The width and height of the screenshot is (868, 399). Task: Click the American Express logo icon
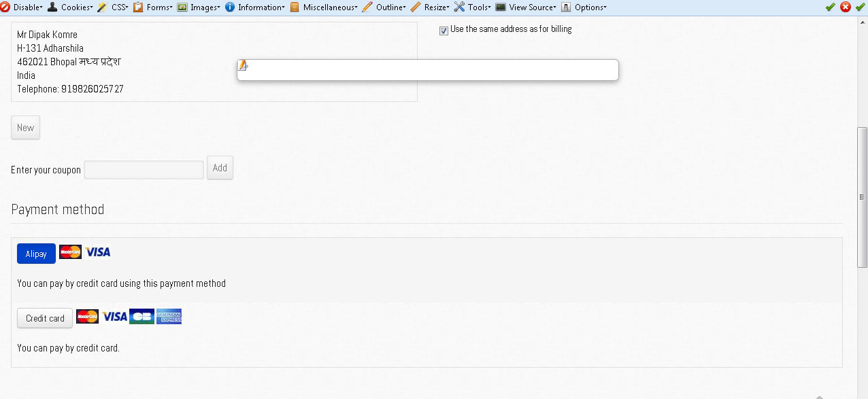169,317
